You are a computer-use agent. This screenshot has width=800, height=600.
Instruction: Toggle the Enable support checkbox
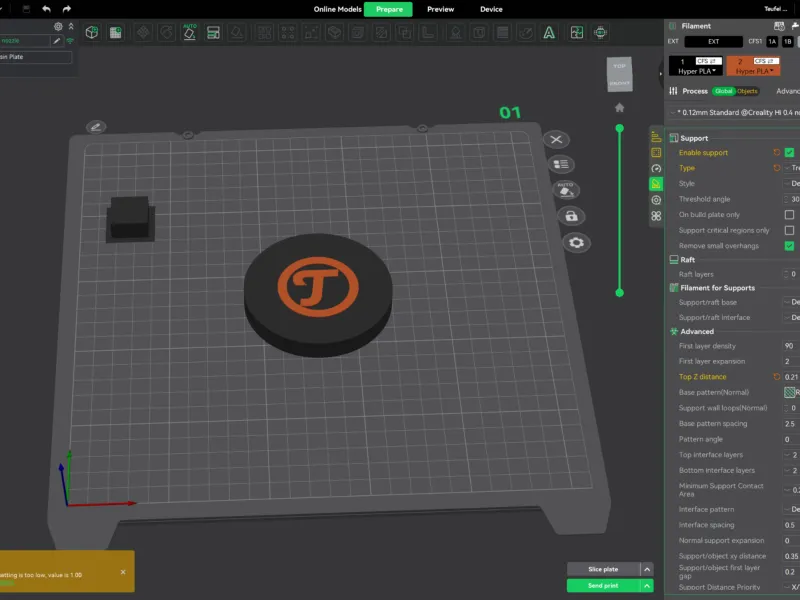(789, 153)
